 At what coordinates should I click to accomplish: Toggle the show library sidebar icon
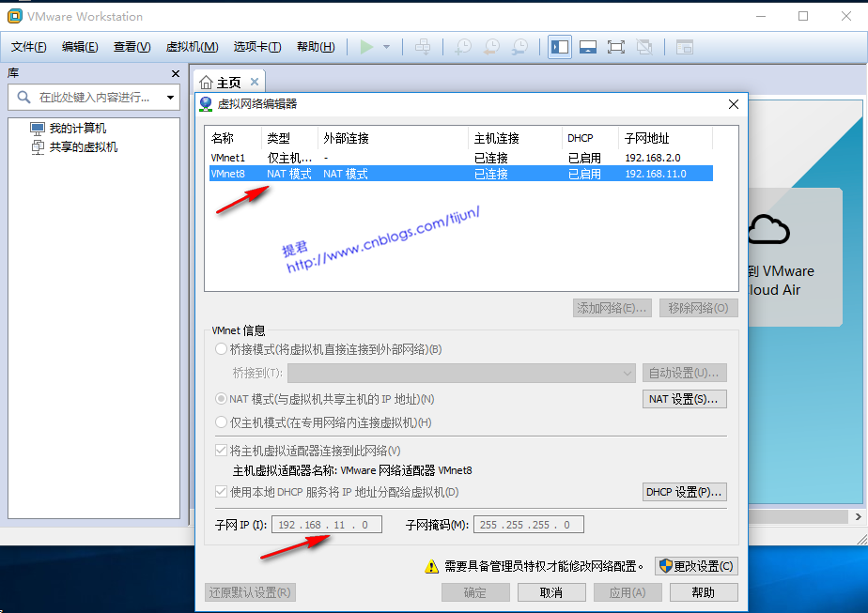point(560,47)
